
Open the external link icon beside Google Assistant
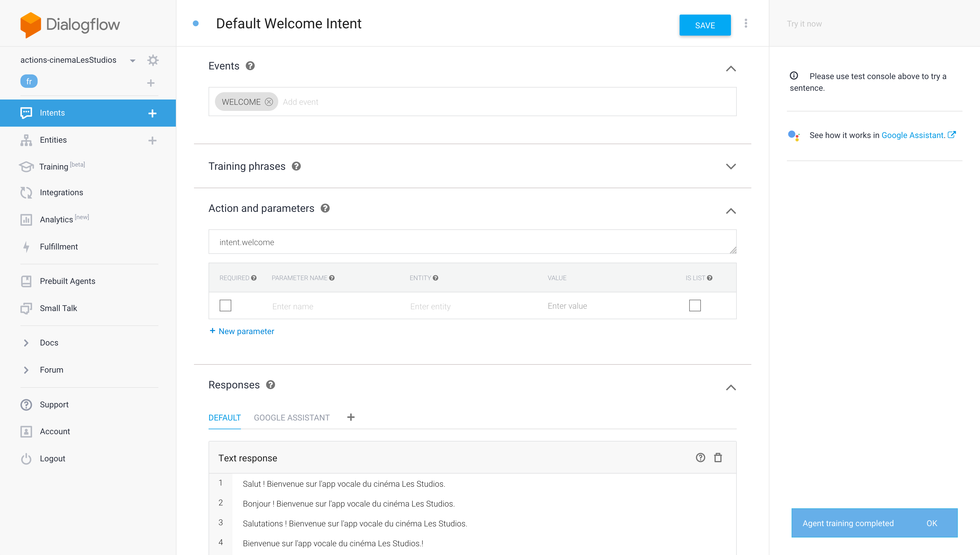pyautogui.click(x=951, y=135)
